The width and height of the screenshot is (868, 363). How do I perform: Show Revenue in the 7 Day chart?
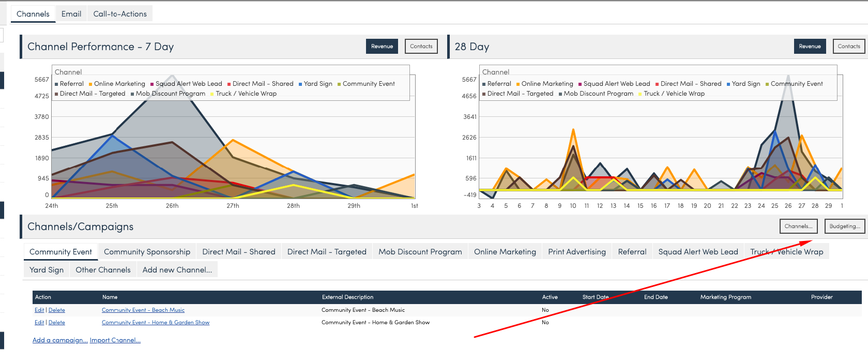click(382, 47)
